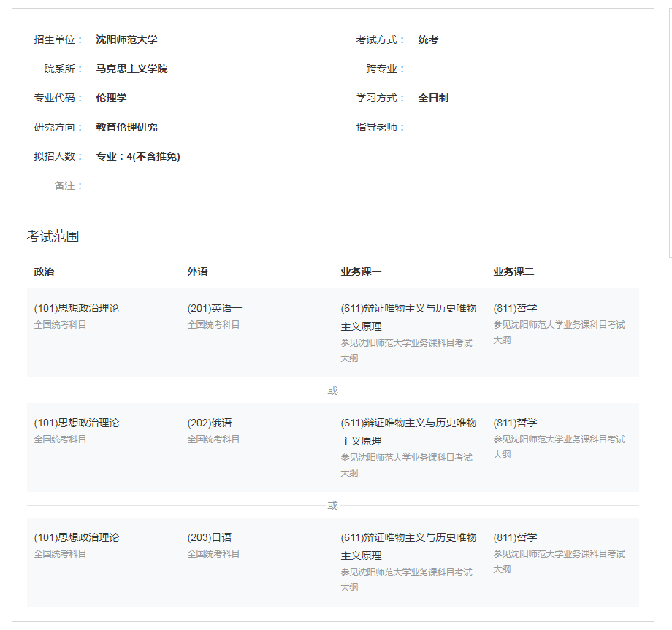
Task: Select research direction 教育伦理研究
Action: pos(126,127)
